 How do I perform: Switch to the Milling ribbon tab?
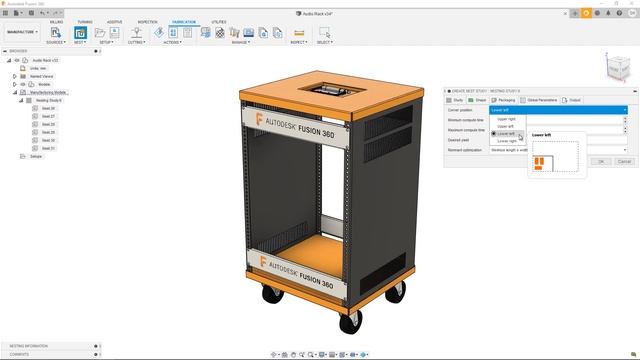pyautogui.click(x=56, y=22)
